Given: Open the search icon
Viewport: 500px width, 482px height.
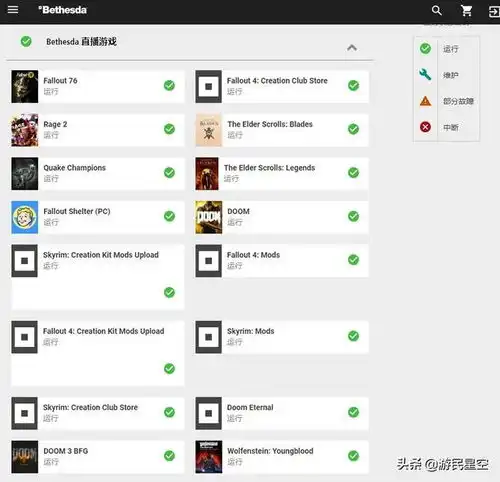Looking at the screenshot, I should pyautogui.click(x=437, y=11).
